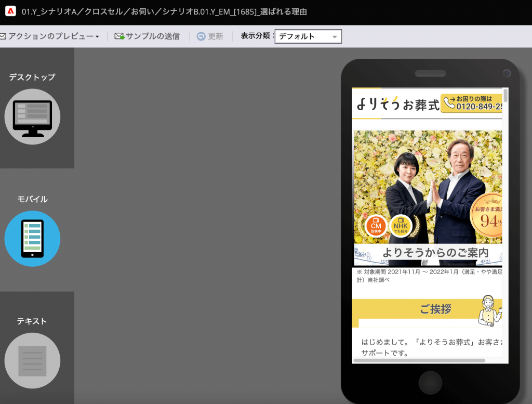Screen dimensions: 532x404
Task: Click the horizontal scrollbar under the email preview
Action: pyautogui.click(x=419, y=360)
